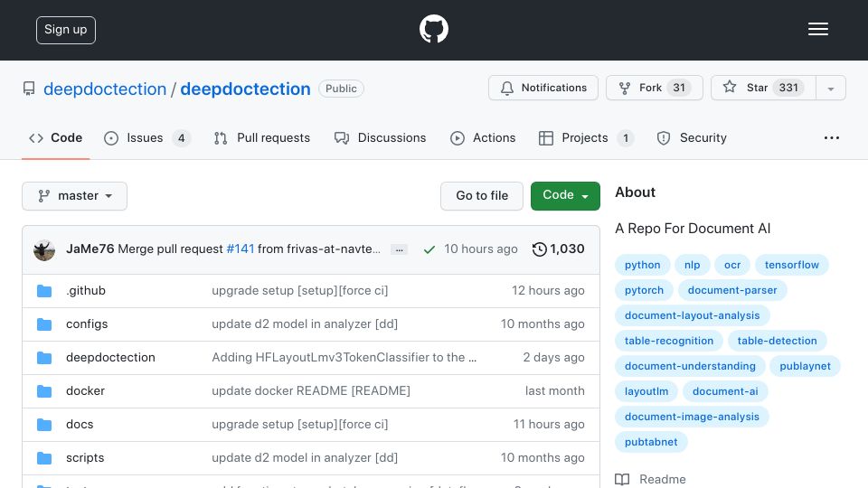
Task: Click '10 hours ago' commit timestamp
Action: click(480, 249)
